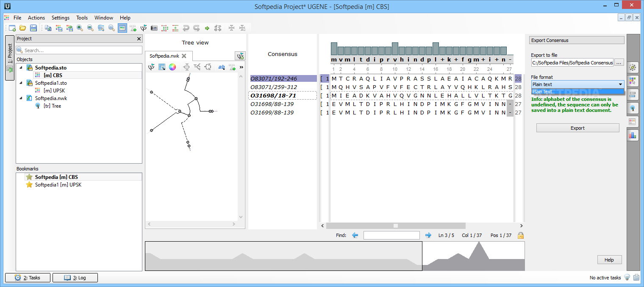Toggle the 1: Project side tab

[x=10, y=58]
